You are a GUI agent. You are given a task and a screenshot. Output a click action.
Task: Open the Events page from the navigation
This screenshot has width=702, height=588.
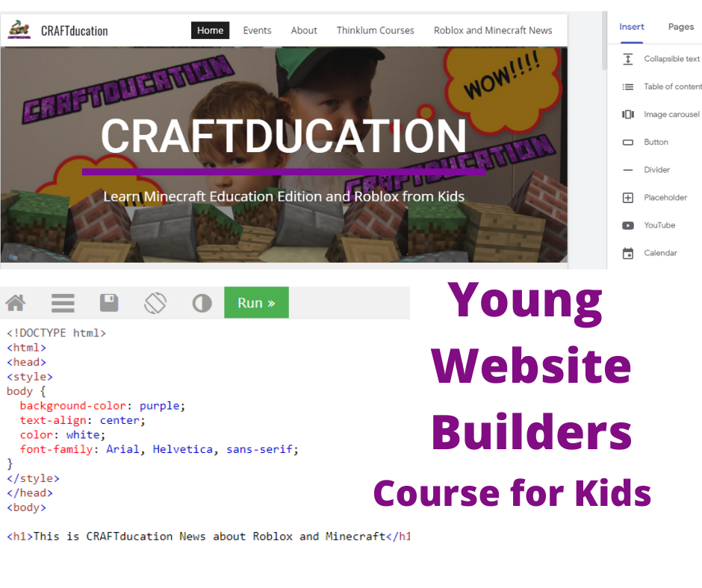click(257, 30)
